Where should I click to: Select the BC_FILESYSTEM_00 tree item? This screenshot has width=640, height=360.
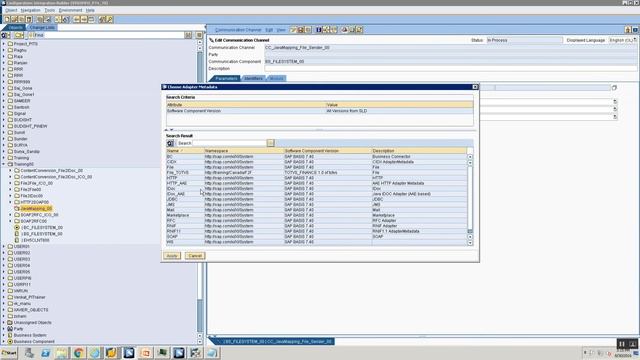(x=42, y=227)
